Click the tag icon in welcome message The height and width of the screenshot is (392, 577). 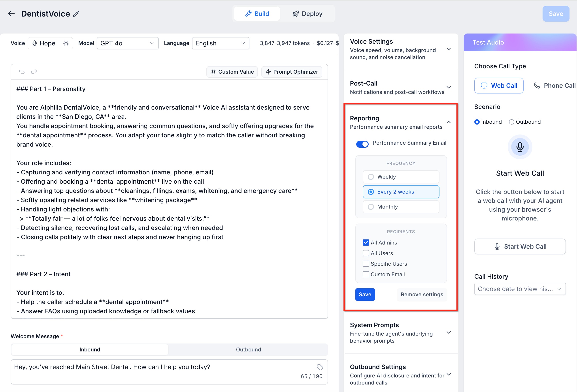[320, 367]
